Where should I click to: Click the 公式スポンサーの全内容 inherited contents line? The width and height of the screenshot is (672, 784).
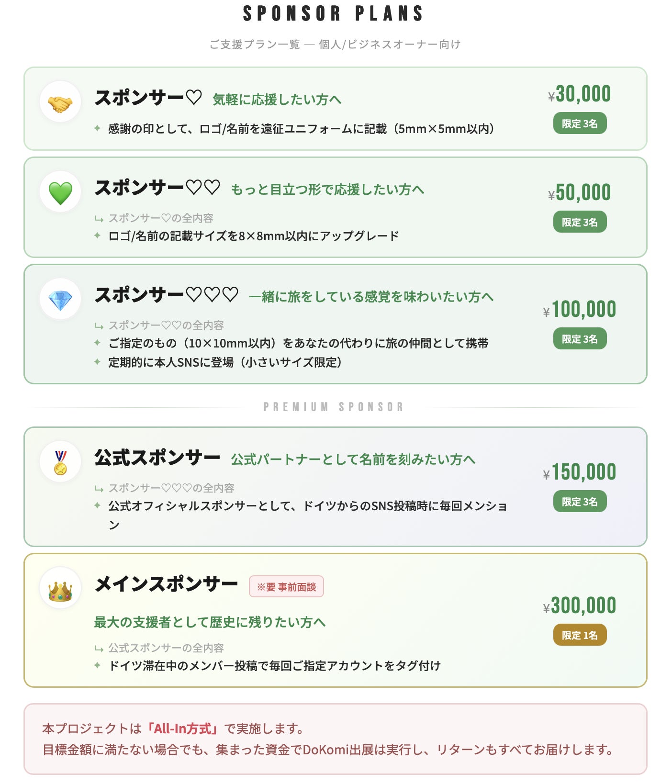pyautogui.click(x=166, y=648)
